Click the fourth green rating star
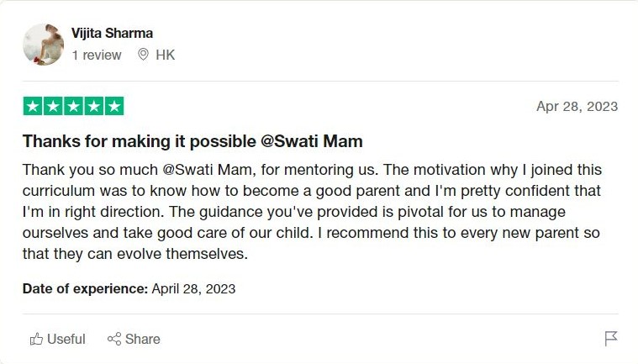This screenshot has height=364, width=638. (x=94, y=107)
